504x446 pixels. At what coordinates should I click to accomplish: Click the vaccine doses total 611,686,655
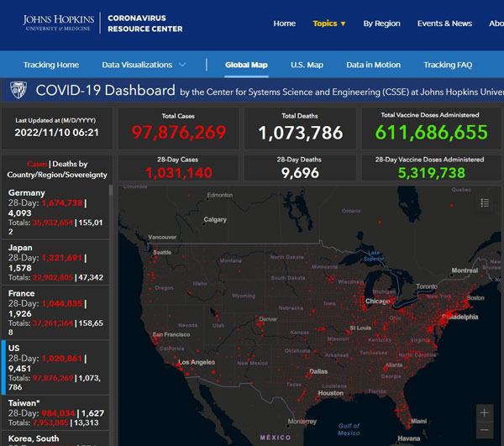(x=431, y=132)
